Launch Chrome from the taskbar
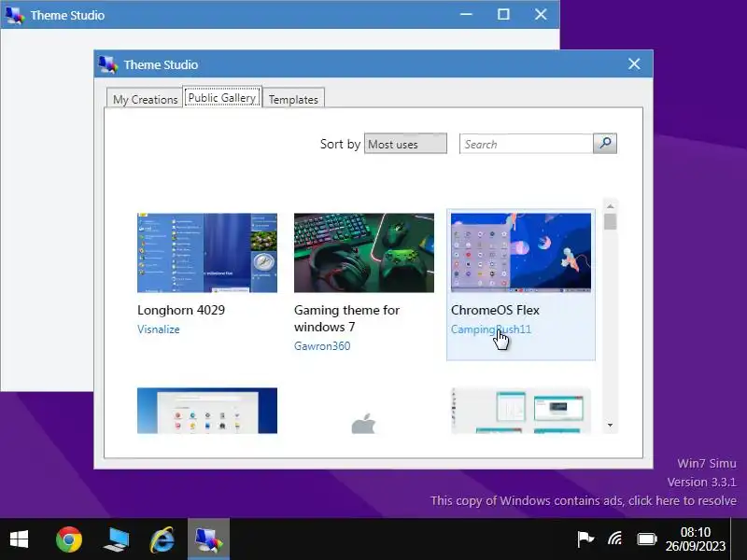747x560 pixels. [x=69, y=539]
